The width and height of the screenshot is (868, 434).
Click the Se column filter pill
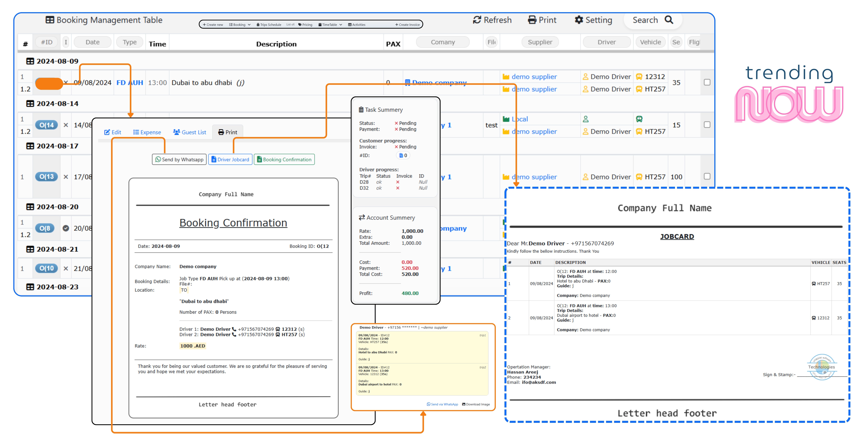pos(676,42)
